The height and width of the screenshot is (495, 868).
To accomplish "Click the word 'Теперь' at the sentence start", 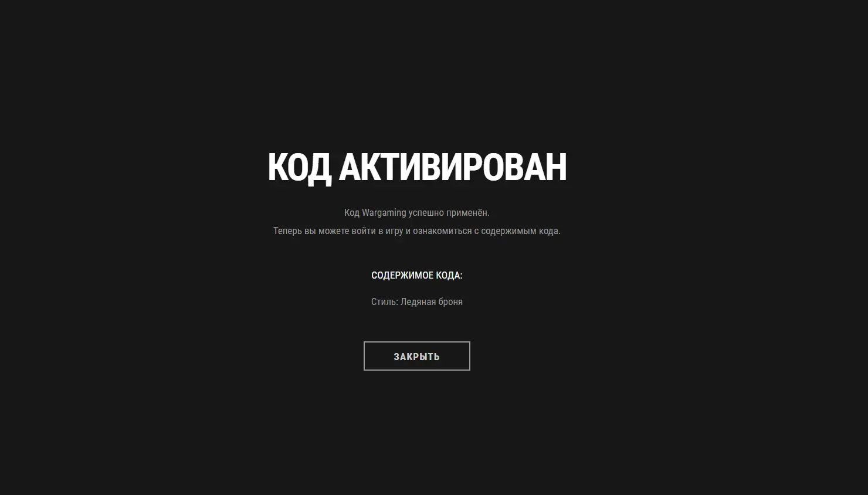I will click(x=287, y=230).
